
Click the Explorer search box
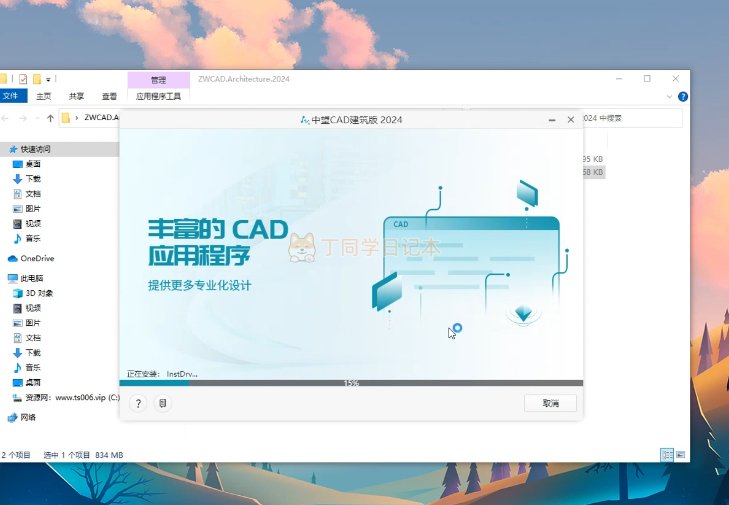pyautogui.click(x=632, y=119)
